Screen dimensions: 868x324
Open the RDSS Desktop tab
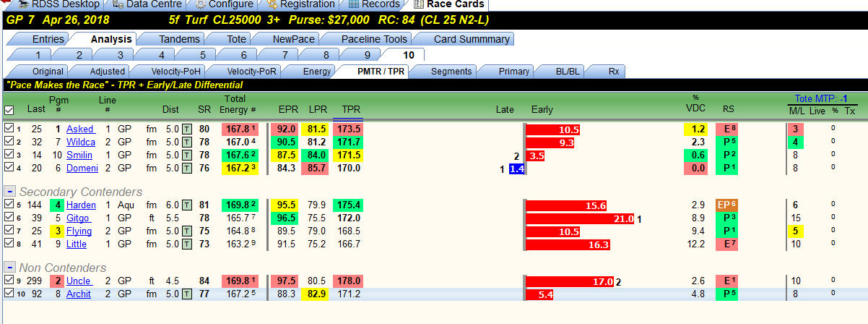56,4
